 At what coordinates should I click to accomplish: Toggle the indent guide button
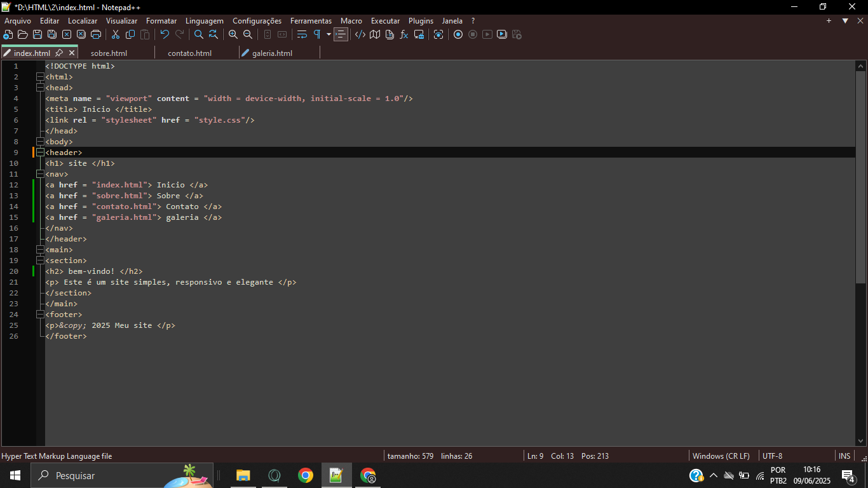click(x=341, y=34)
